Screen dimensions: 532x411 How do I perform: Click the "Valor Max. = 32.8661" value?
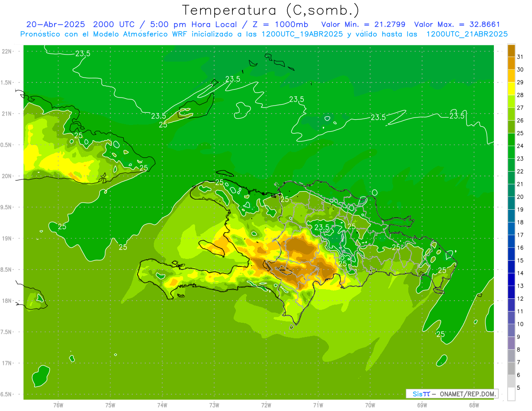click(457, 24)
